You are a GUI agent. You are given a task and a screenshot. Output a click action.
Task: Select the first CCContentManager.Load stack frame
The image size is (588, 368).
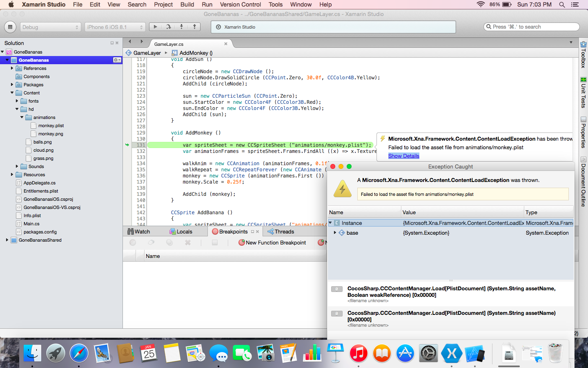pos(450,294)
